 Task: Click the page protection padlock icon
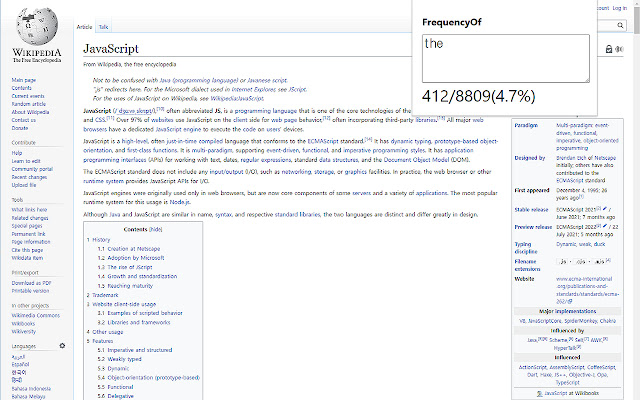609,49
